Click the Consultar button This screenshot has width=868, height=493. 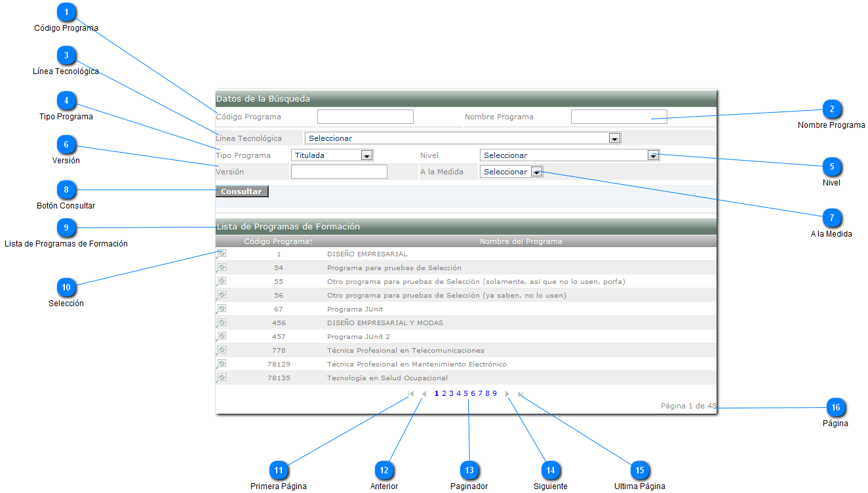242,191
